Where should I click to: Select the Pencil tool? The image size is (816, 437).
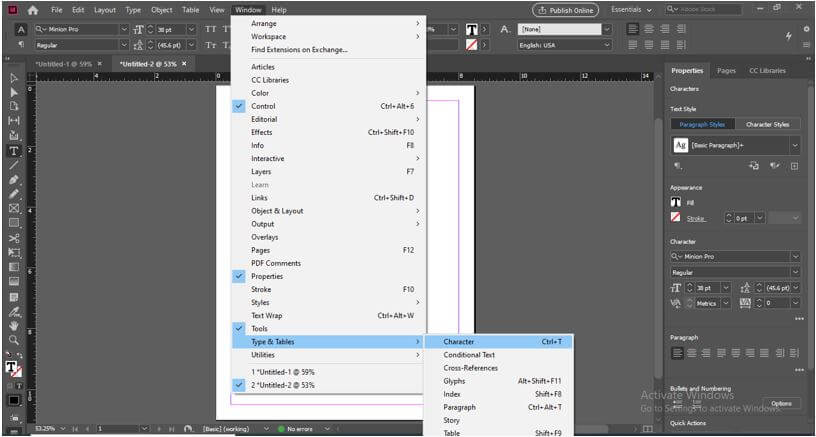click(14, 194)
